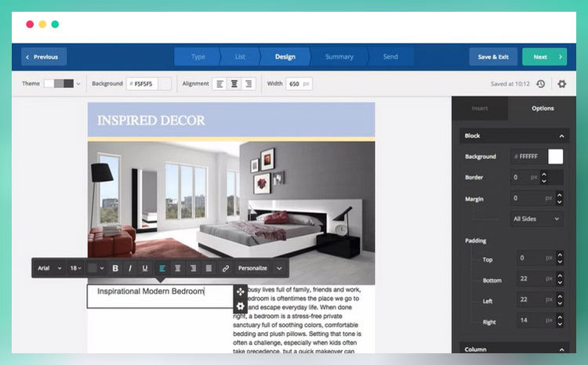Set email alignment to left
Viewport: 588px width, 365px height.
[220, 84]
